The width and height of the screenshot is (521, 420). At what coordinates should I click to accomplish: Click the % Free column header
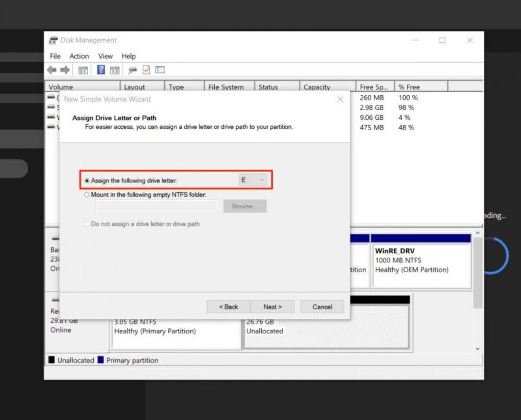(x=421, y=86)
